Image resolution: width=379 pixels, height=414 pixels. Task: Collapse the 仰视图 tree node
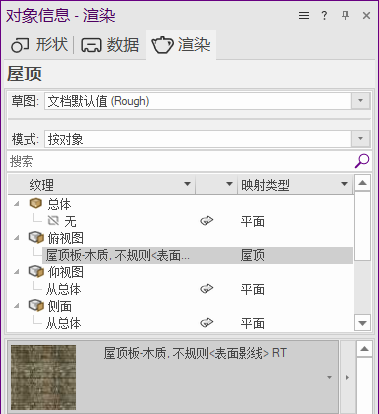click(x=17, y=272)
